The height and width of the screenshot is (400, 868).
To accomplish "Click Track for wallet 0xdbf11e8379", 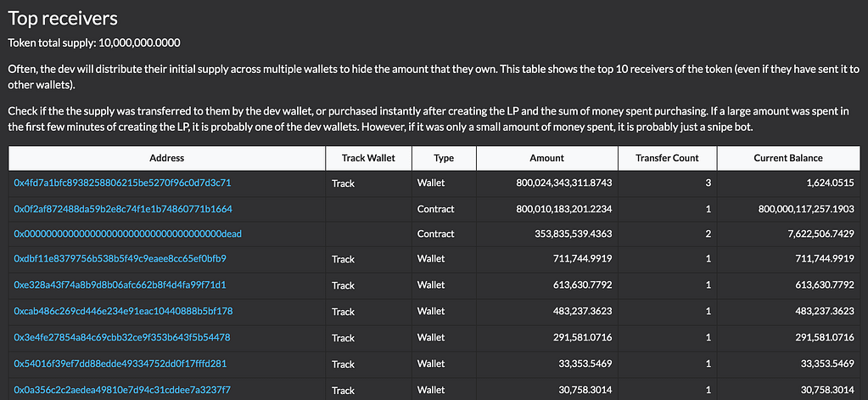I will click(344, 259).
